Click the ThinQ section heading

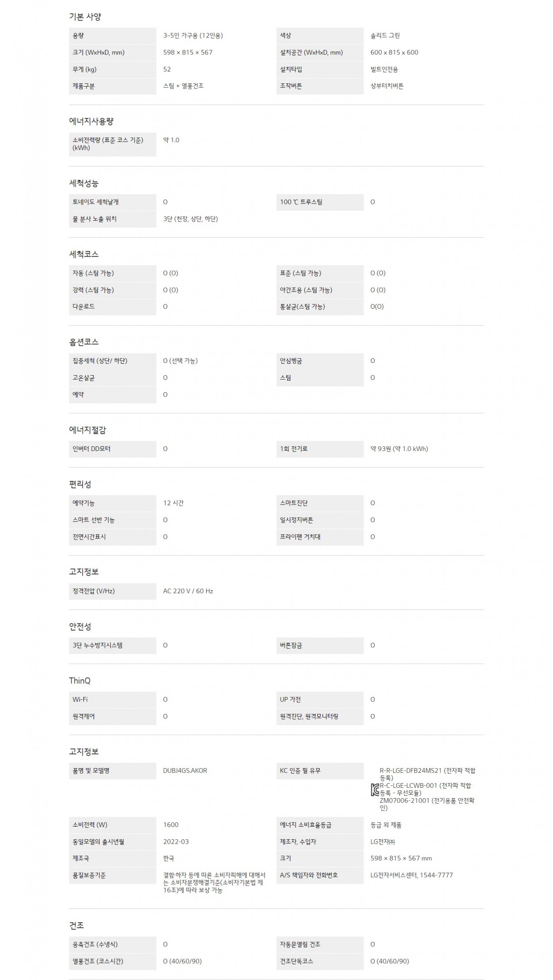(x=80, y=680)
